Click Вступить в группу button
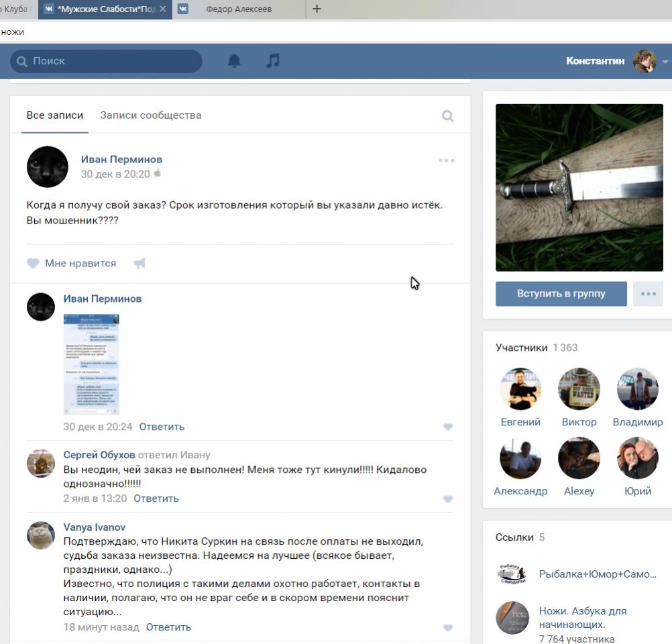The height and width of the screenshot is (644, 672). [x=561, y=294]
